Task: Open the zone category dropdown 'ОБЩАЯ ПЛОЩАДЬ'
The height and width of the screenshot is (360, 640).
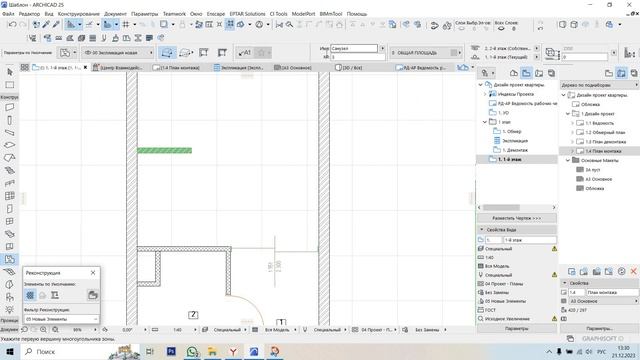Action: pos(426,53)
